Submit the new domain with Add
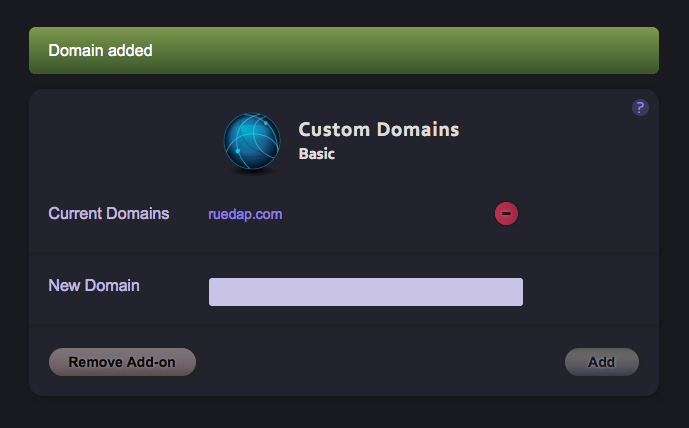689x428 pixels. click(601, 362)
